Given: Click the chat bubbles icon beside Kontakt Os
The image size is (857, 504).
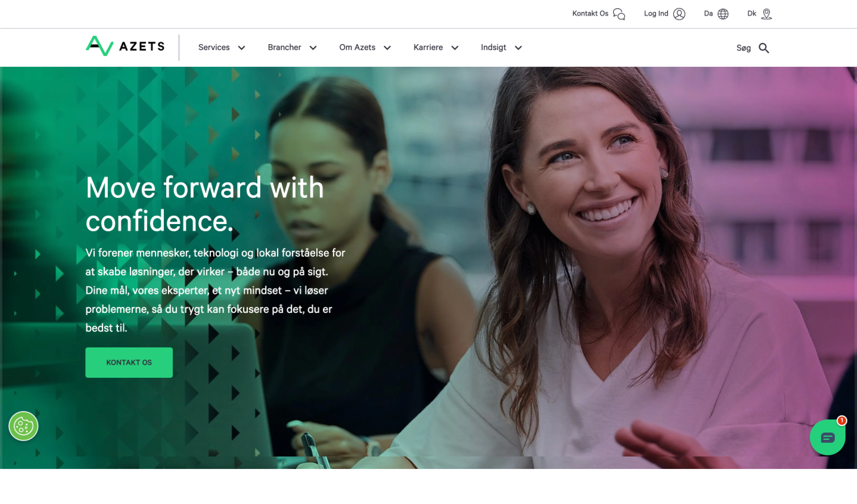Looking at the screenshot, I should click(x=619, y=14).
